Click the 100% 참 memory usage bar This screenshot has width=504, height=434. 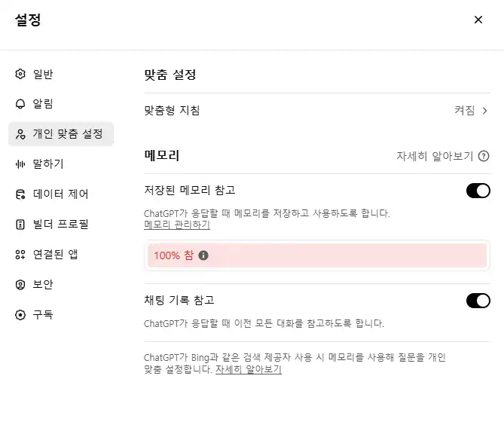[316, 255]
